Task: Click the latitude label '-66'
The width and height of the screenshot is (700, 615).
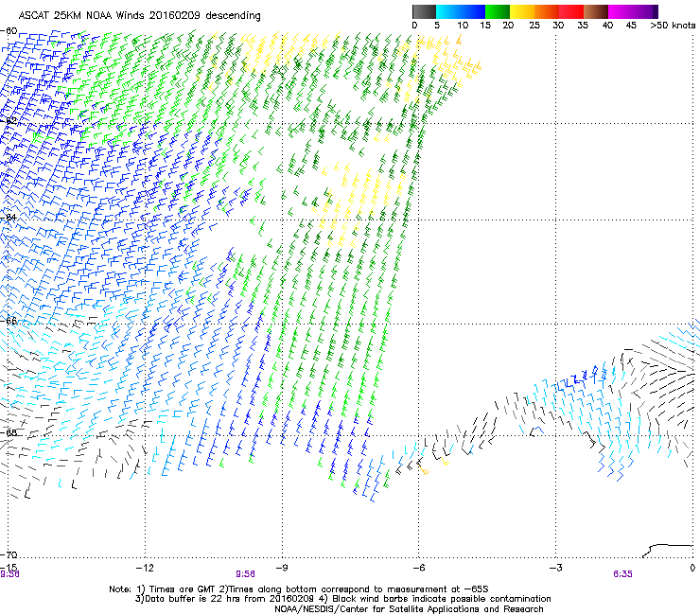Action: pos(9,321)
